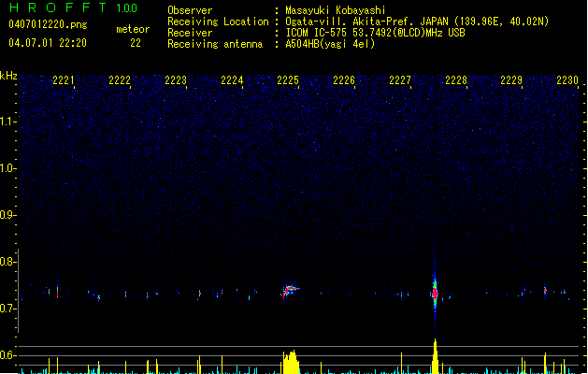
Task: Click the observer name Masayuki Kobayashi
Action: point(336,10)
